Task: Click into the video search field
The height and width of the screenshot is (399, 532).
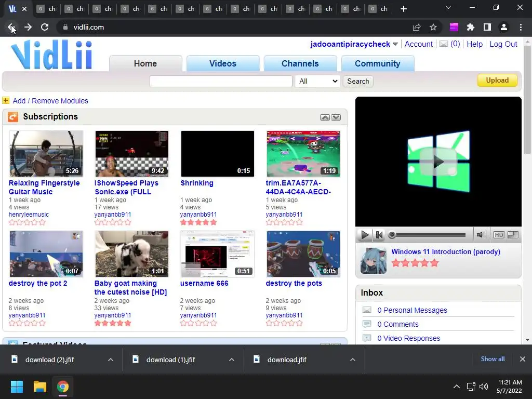Action: [221, 81]
